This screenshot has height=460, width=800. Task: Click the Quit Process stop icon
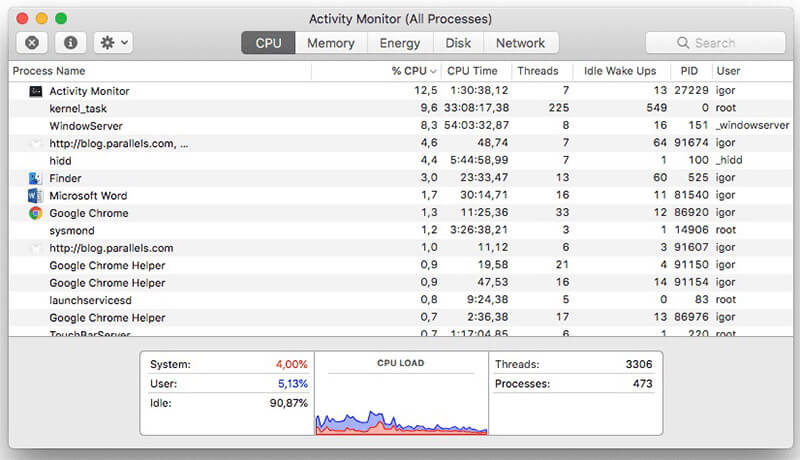(32, 43)
